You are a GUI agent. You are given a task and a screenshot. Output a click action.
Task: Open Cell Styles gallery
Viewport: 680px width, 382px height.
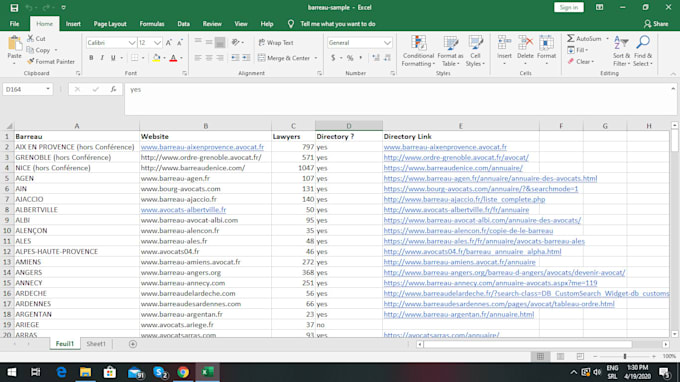click(x=475, y=51)
